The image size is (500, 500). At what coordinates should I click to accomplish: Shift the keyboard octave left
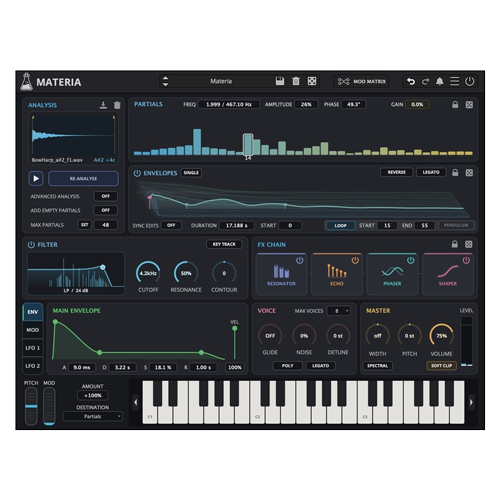(x=135, y=402)
